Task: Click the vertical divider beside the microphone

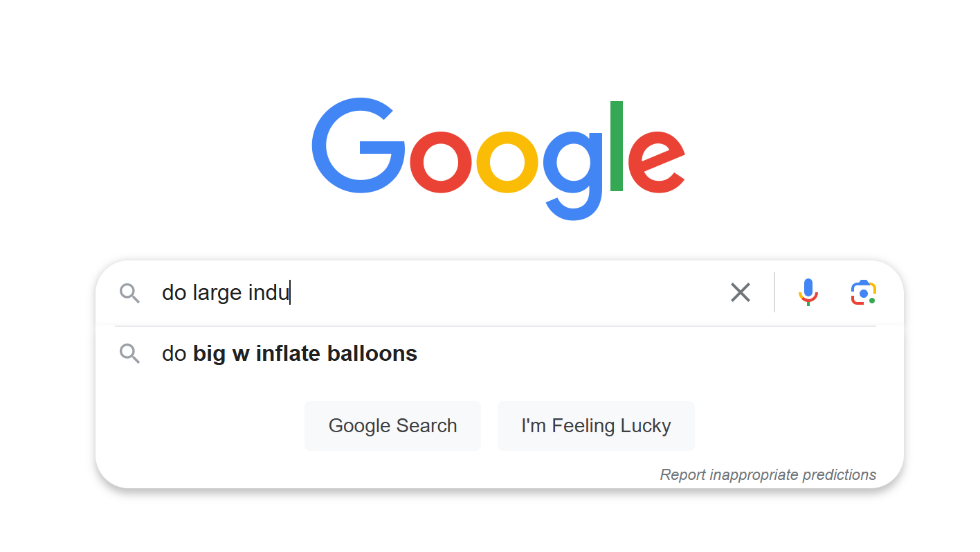Action: tap(774, 292)
